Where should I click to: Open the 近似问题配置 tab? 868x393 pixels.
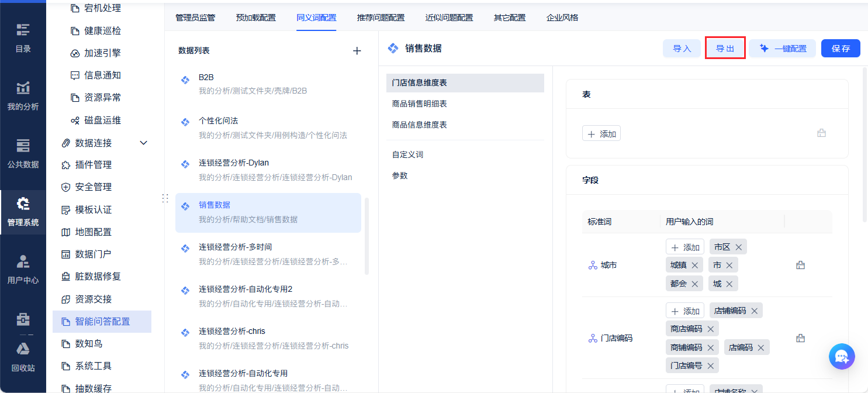(x=449, y=18)
